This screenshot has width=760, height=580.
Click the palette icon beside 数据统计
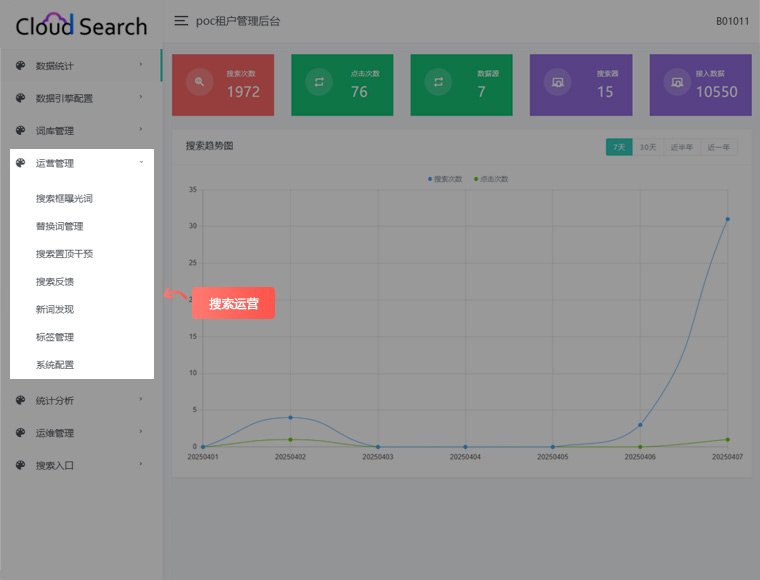pyautogui.click(x=20, y=66)
